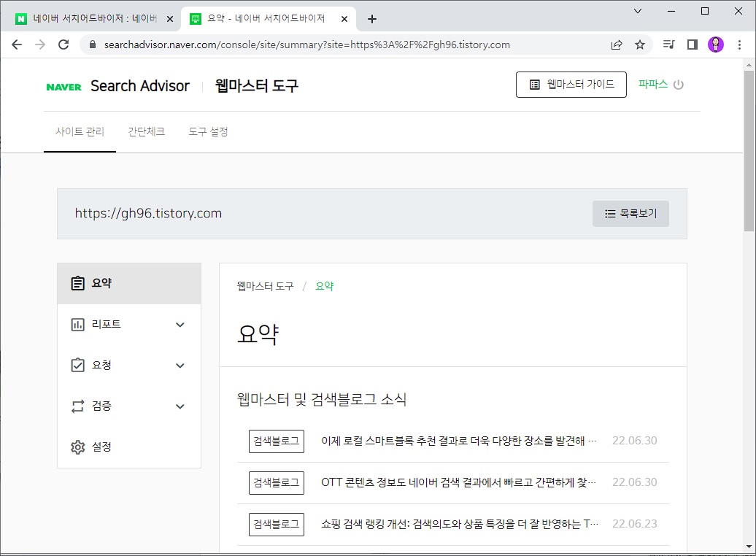Open the OTT 콘텐츠 정보 news article
The width and height of the screenshot is (756, 556).
tap(458, 482)
